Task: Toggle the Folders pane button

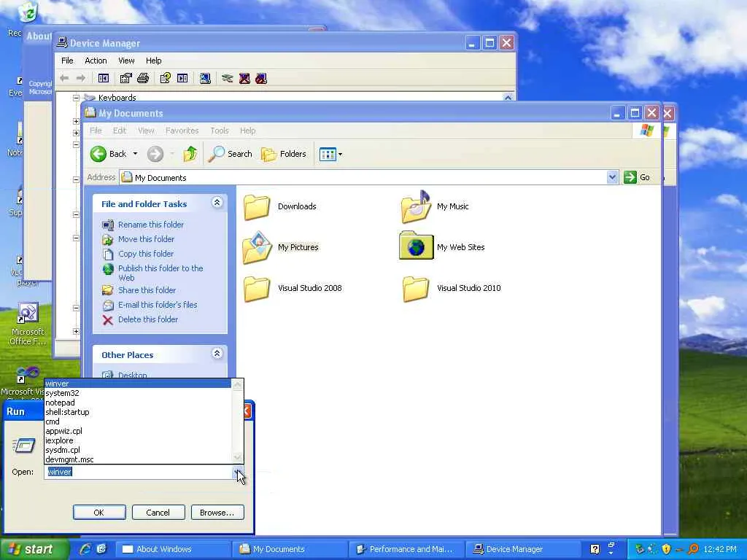Action: click(x=284, y=154)
